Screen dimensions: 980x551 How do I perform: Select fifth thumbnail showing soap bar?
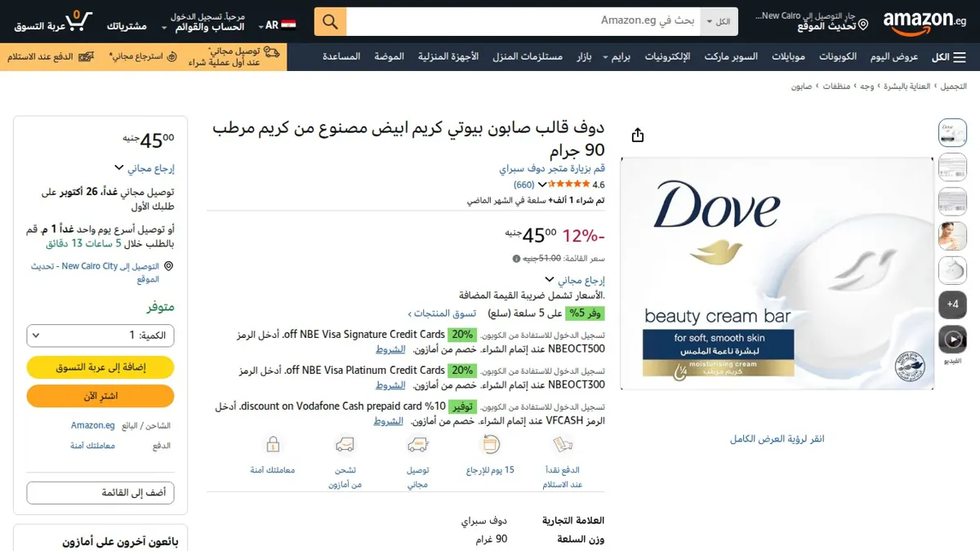click(952, 270)
